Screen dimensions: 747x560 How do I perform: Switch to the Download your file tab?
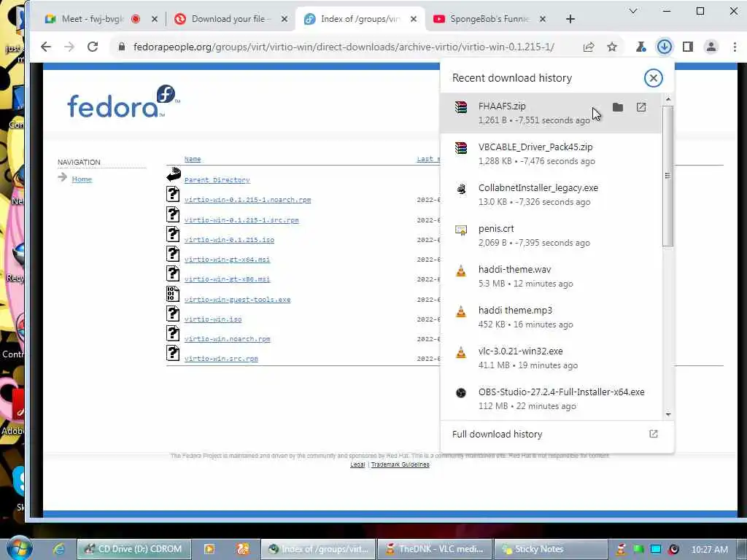[x=231, y=19]
